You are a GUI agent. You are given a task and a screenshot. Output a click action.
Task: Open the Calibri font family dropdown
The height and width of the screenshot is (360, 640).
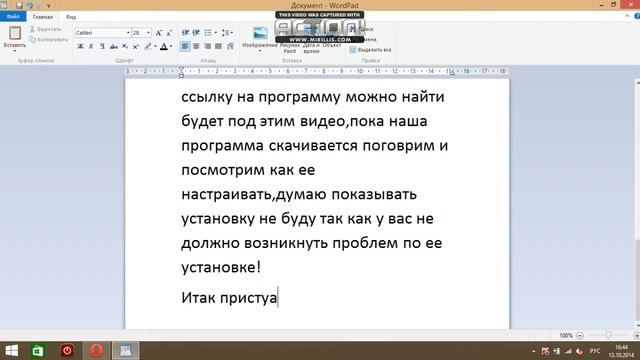coord(128,33)
